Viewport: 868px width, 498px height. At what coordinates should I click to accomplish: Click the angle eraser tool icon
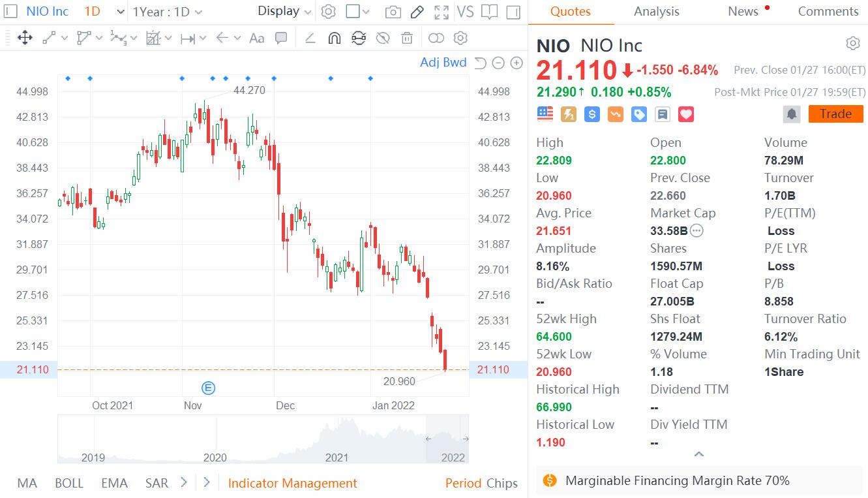point(310,38)
